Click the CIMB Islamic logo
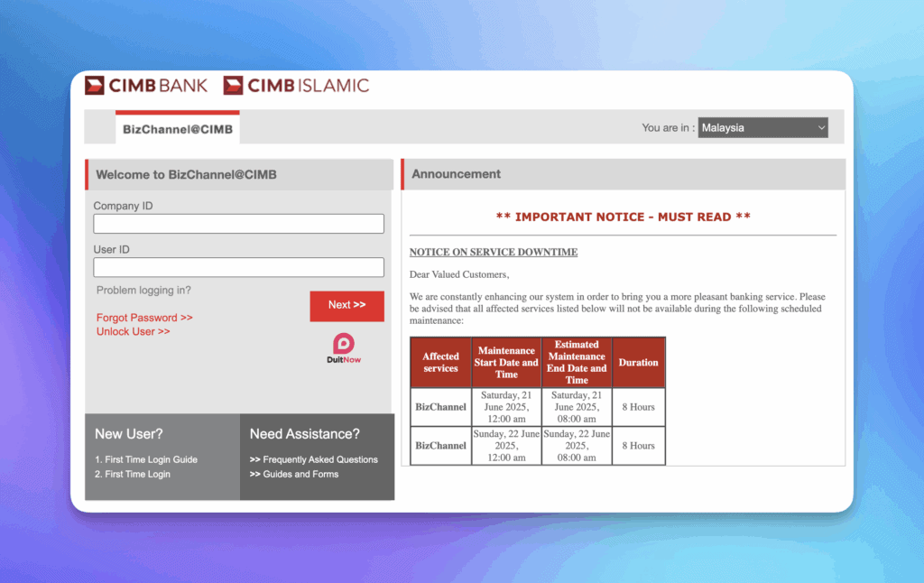Image resolution: width=924 pixels, height=583 pixels. (296, 86)
